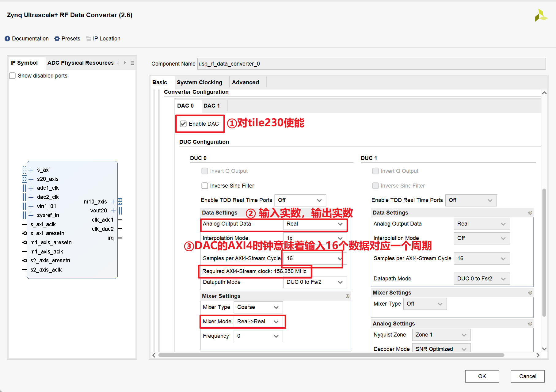Image resolution: width=556 pixels, height=392 pixels.
Task: Expand the sysref_in port plus icon
Action: tap(31, 215)
